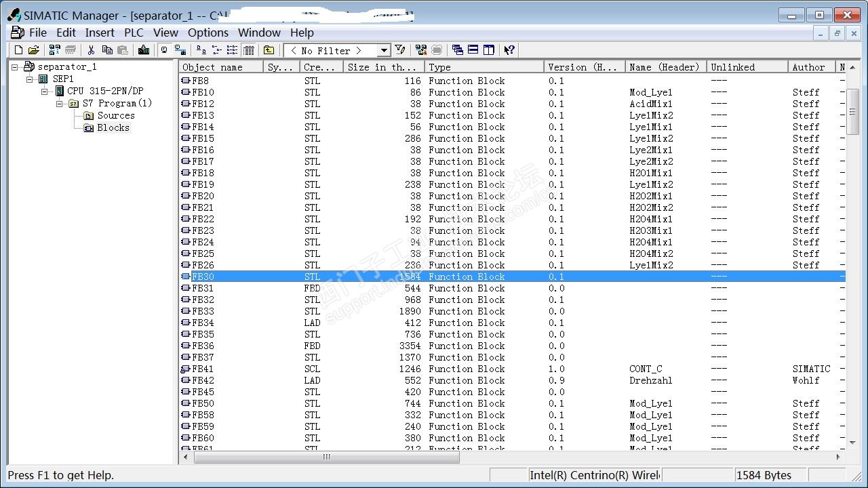Open the Insert menu
This screenshot has height=488, width=868.
pyautogui.click(x=100, y=33)
